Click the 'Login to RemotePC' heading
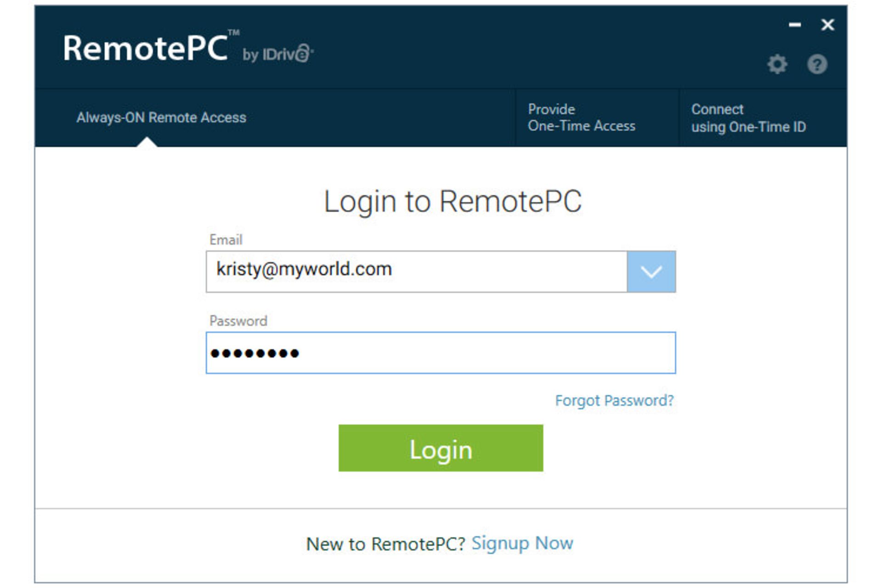The image size is (882, 588). coord(452,201)
